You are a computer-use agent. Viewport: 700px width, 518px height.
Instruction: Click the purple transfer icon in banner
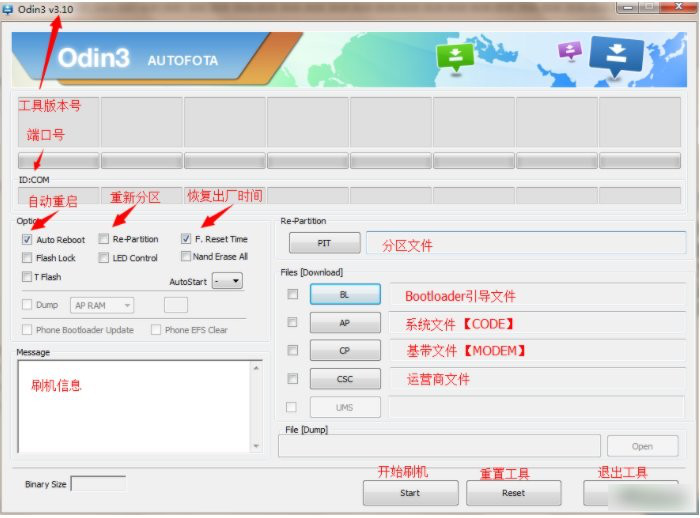[570, 50]
